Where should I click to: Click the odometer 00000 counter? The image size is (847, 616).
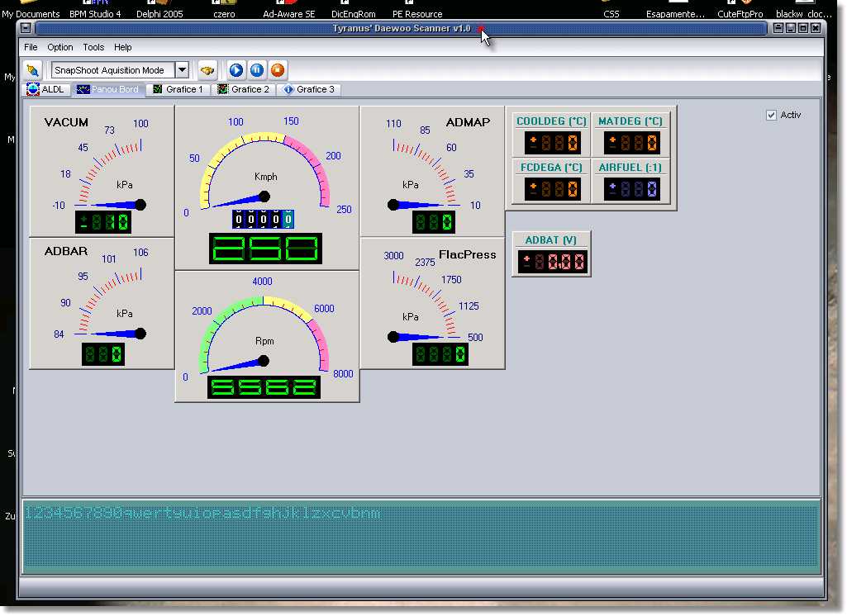pyautogui.click(x=263, y=219)
